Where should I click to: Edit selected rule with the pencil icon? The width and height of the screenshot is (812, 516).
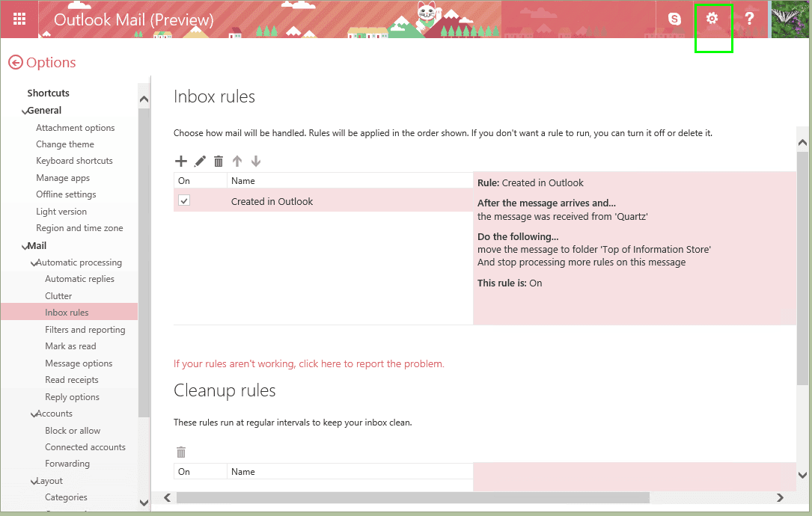pyautogui.click(x=200, y=162)
